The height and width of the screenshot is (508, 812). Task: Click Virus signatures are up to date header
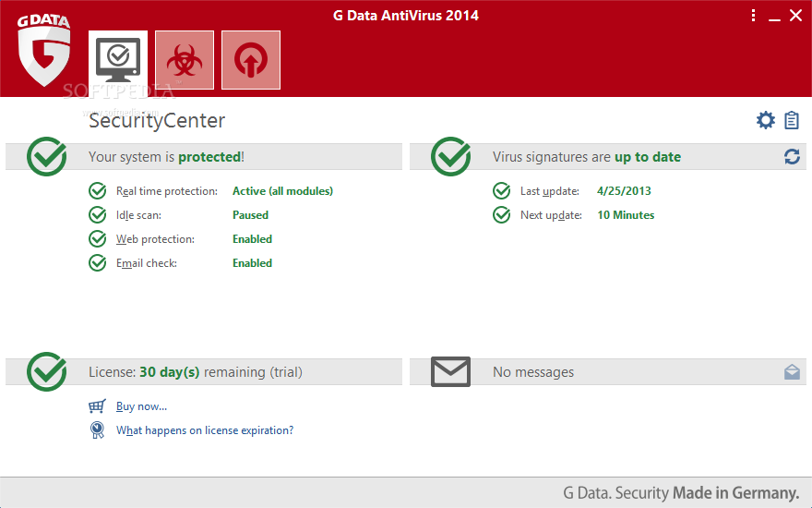(x=587, y=157)
